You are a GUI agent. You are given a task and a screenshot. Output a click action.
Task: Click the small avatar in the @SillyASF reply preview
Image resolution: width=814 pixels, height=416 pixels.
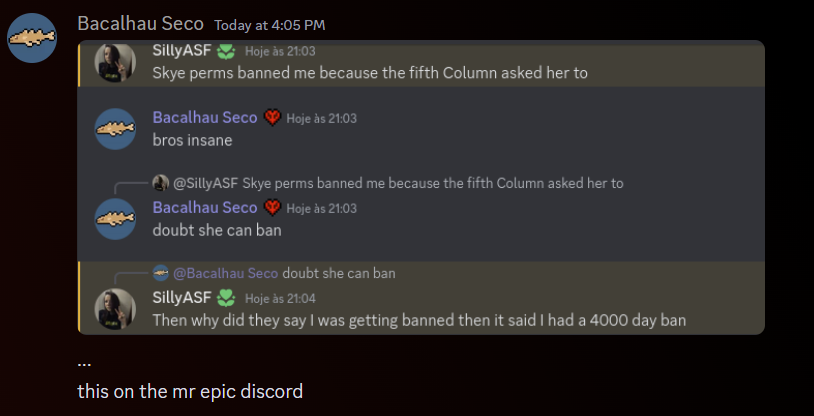[x=160, y=183]
